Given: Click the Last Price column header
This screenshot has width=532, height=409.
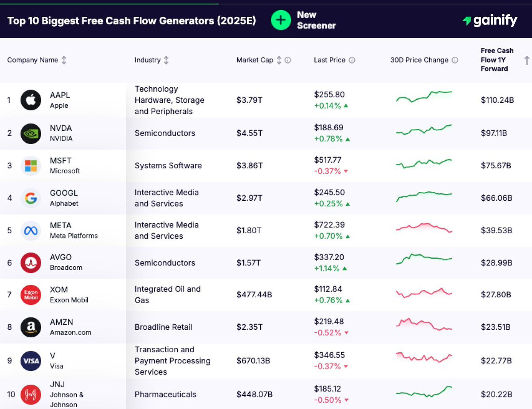Looking at the screenshot, I should point(329,60).
